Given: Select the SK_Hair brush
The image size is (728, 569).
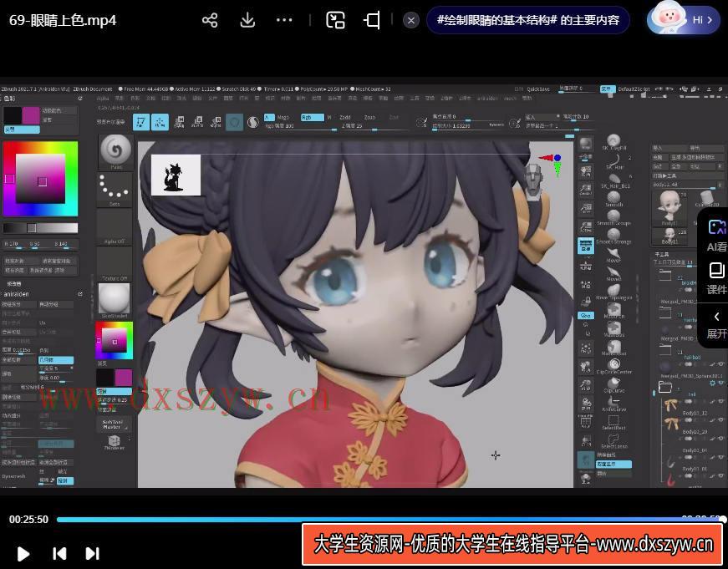Looking at the screenshot, I should [x=613, y=160].
